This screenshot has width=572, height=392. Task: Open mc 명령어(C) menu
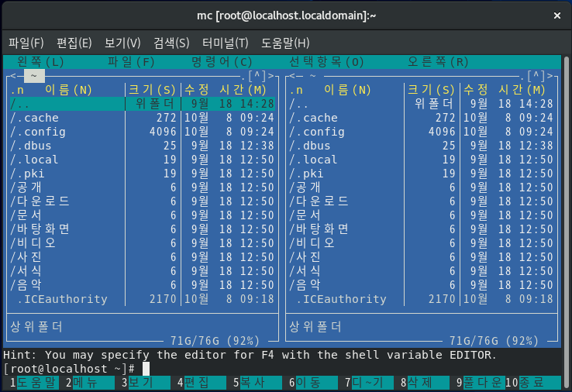pos(222,62)
